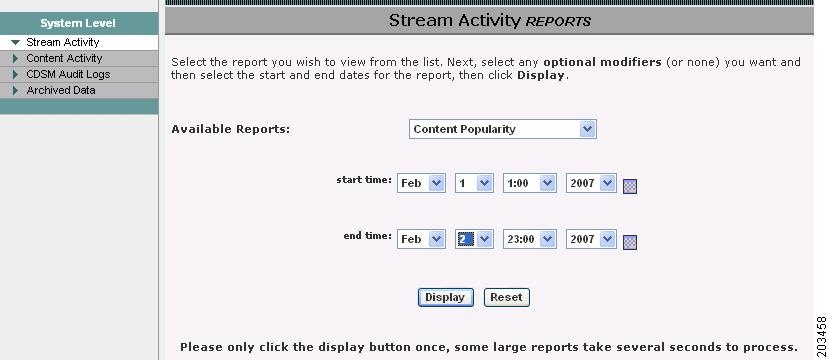Expand the Archived Data arrow
The image size is (828, 360).
[15, 90]
